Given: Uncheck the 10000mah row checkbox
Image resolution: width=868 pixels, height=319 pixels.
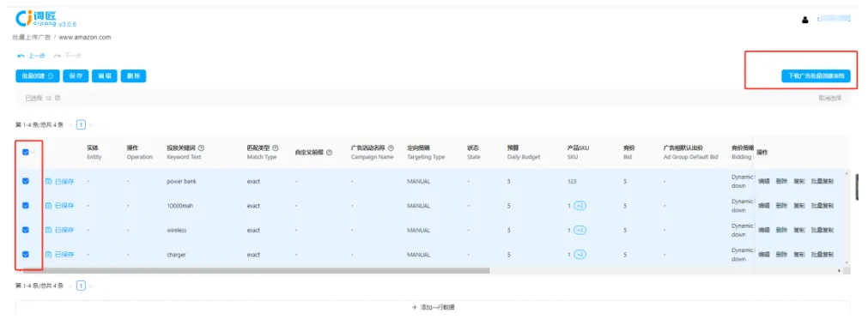Looking at the screenshot, I should 26,206.
